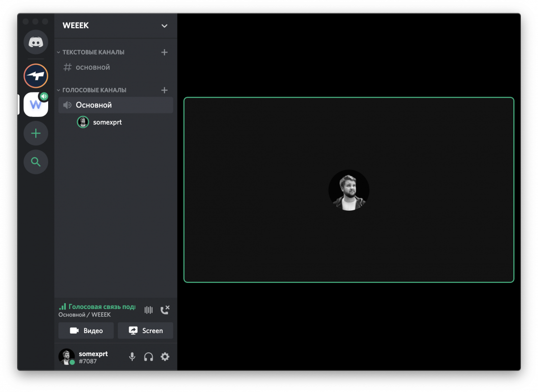This screenshot has height=392, width=538.
Task: Open Explore servers magnifier icon
Action: coord(36,162)
